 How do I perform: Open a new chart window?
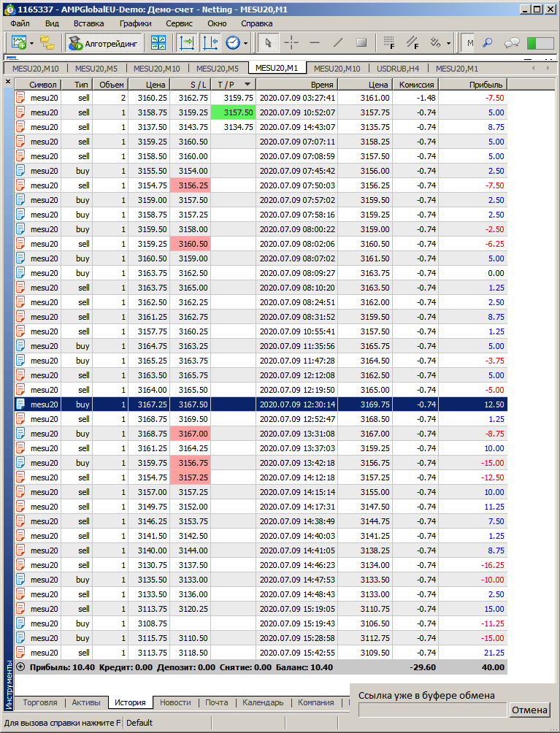coord(19,43)
